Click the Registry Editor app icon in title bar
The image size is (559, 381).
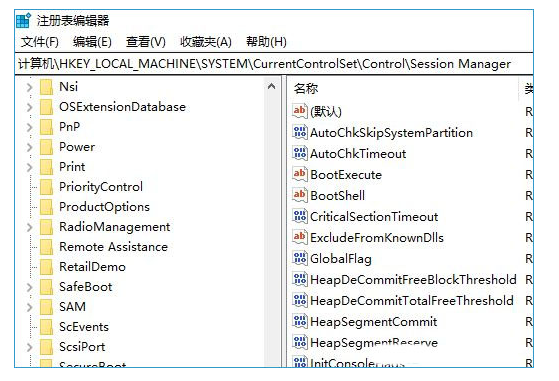(x=24, y=21)
